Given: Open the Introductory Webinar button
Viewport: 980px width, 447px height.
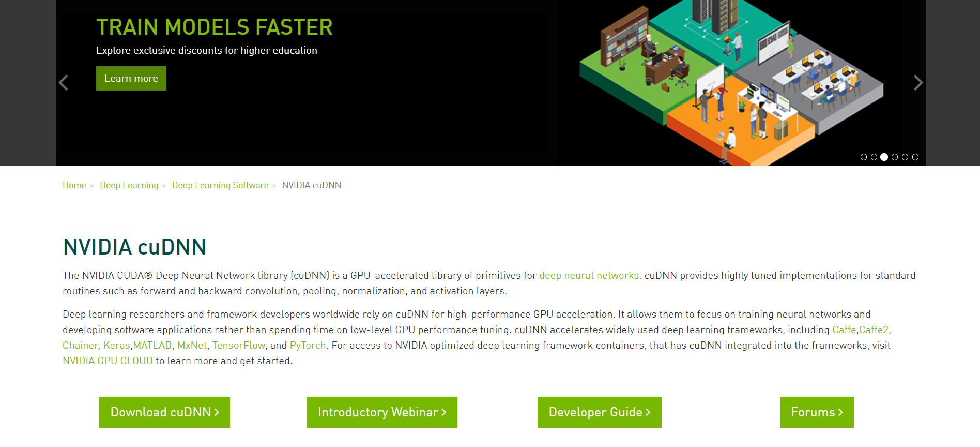Looking at the screenshot, I should 382,412.
